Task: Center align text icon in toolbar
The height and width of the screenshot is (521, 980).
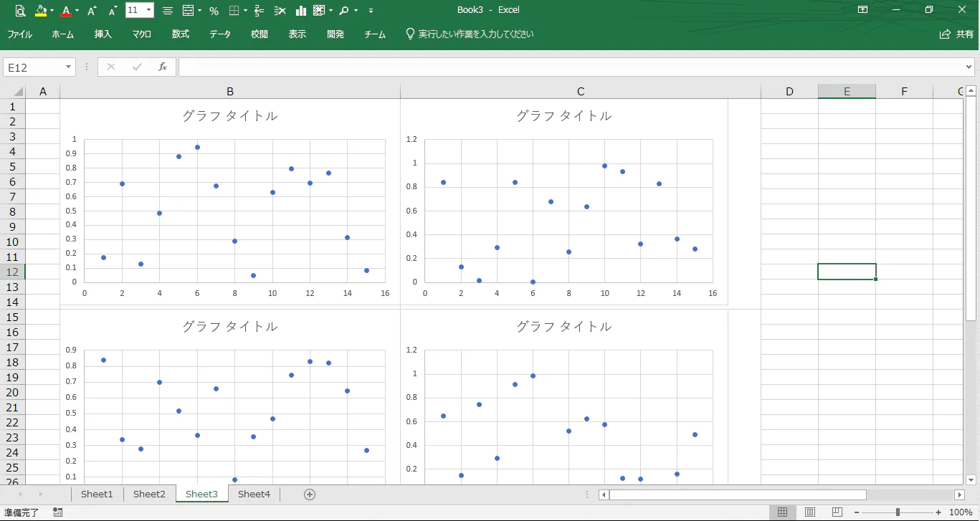Action: pyautogui.click(x=167, y=11)
